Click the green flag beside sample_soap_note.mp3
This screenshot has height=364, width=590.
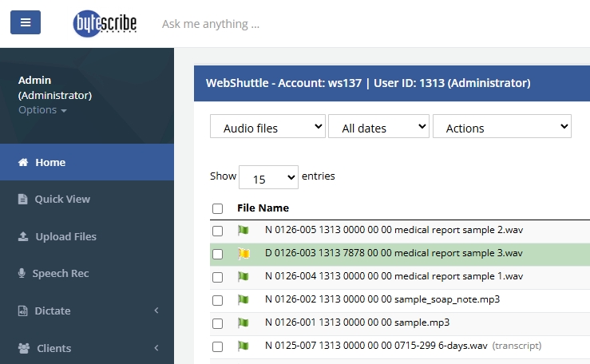(x=244, y=300)
